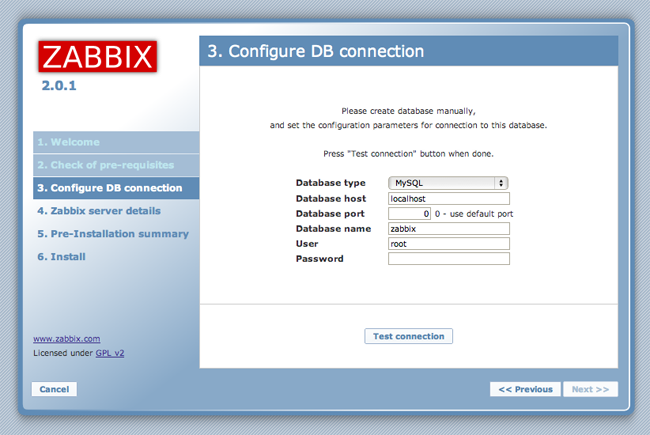Screen dimensions: 650x435
Task: Click the Database port field
Action: point(409,214)
